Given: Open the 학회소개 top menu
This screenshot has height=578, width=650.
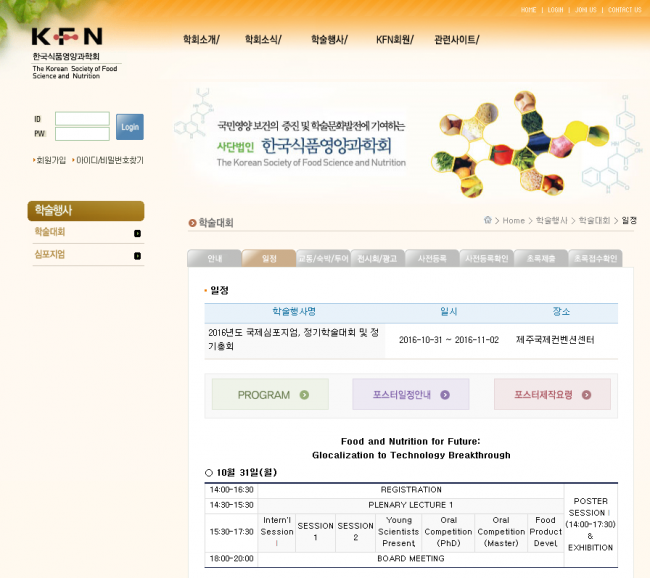Looking at the screenshot, I should pos(200,40).
